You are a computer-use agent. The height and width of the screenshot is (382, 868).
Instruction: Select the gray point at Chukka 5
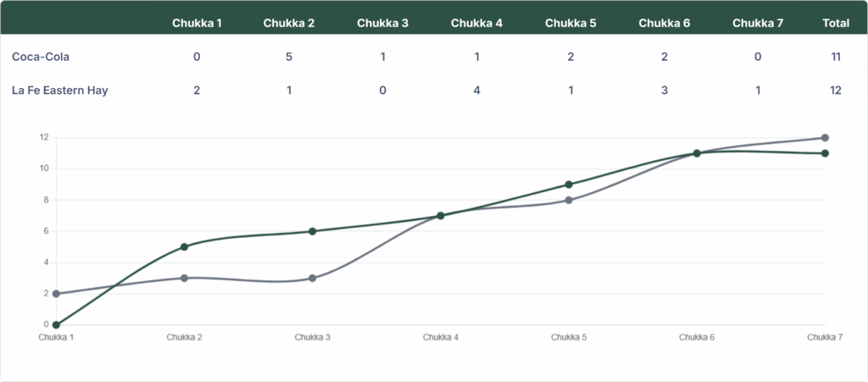point(569,200)
